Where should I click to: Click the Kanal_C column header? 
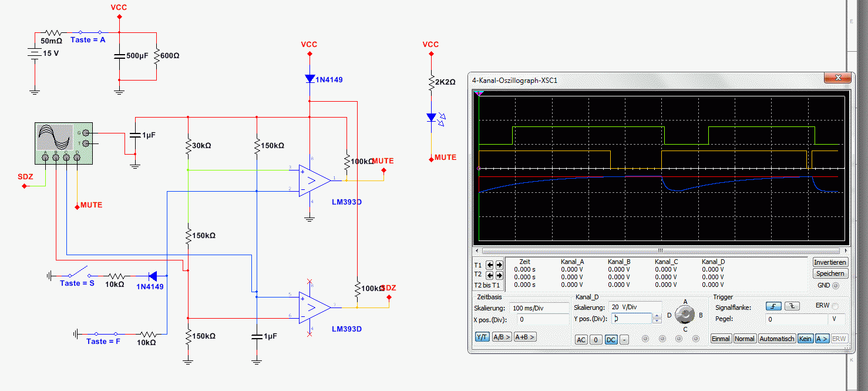point(667,262)
